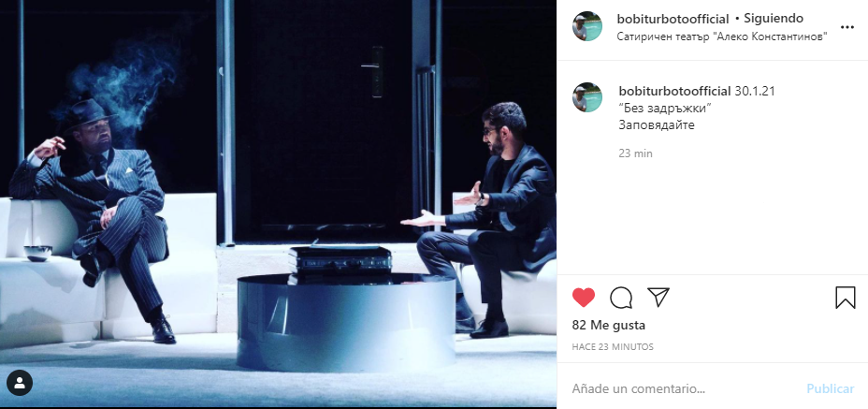This screenshot has width=868, height=409.
Task: View the 82 Me gusta likes list
Action: [608, 326]
